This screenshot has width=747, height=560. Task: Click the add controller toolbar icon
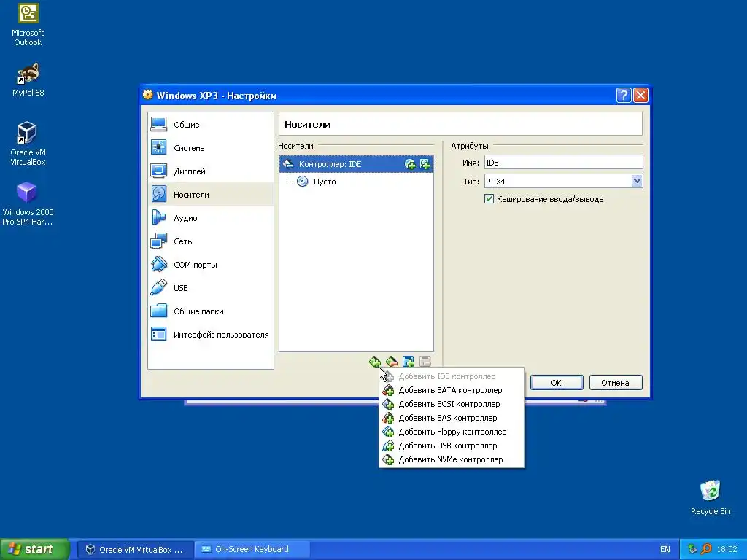coord(375,362)
